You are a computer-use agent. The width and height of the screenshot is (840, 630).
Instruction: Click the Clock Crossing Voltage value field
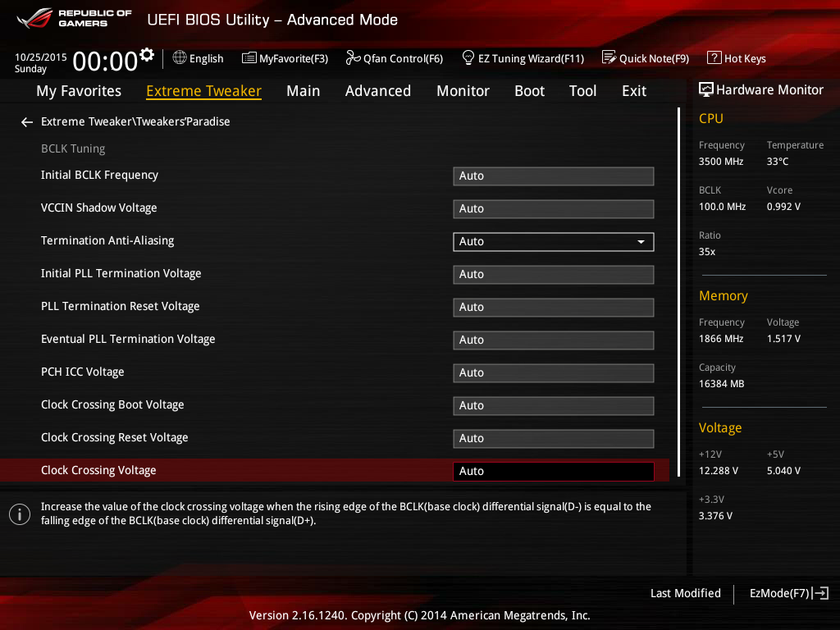coord(554,472)
